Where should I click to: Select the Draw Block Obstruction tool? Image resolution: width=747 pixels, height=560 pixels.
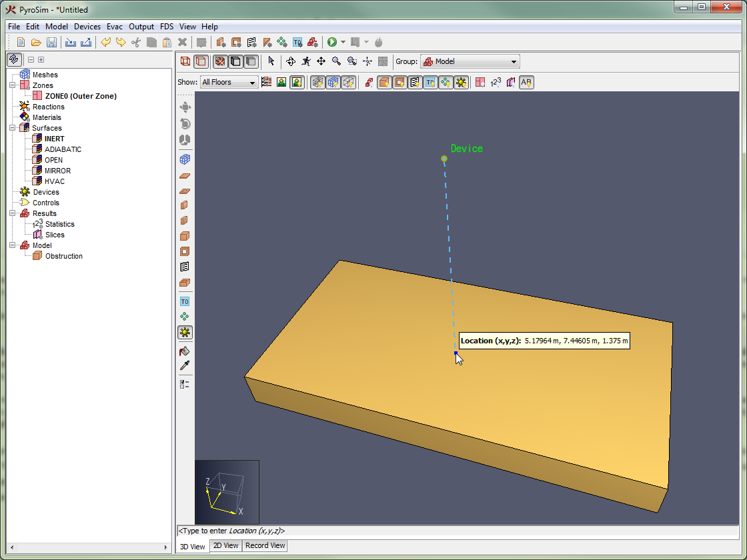[185, 236]
